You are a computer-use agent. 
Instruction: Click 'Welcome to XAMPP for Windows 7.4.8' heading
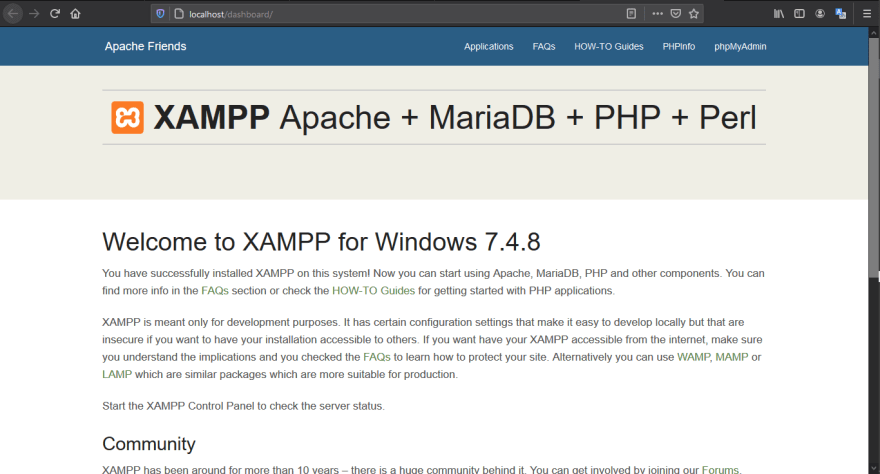point(321,242)
